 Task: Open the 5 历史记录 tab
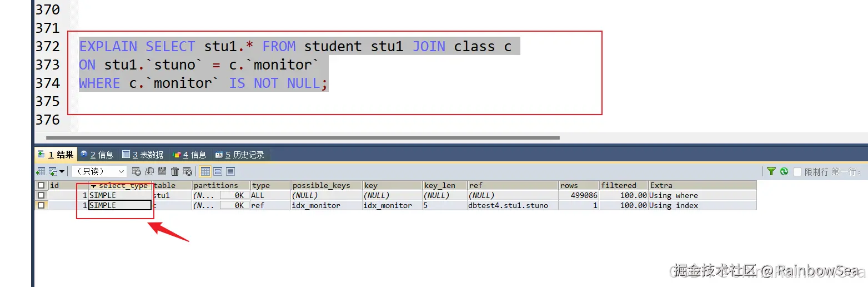239,155
